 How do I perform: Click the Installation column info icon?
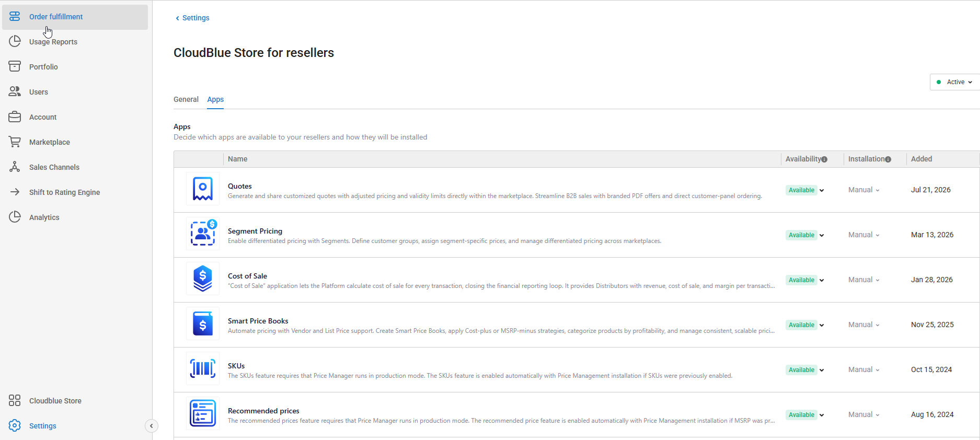coord(888,159)
